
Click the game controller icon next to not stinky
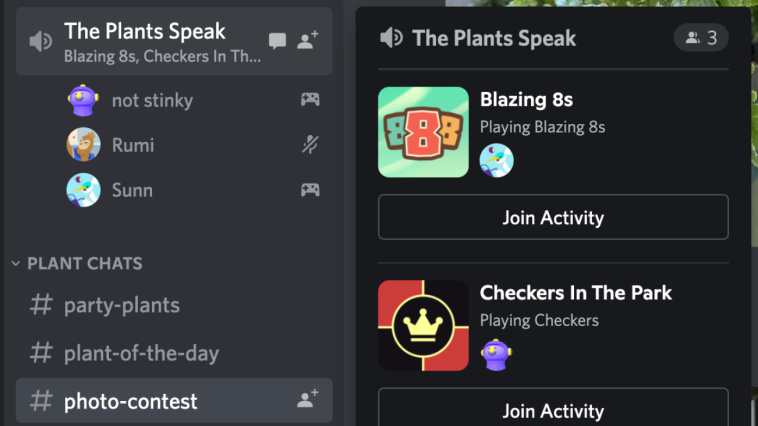pos(310,100)
